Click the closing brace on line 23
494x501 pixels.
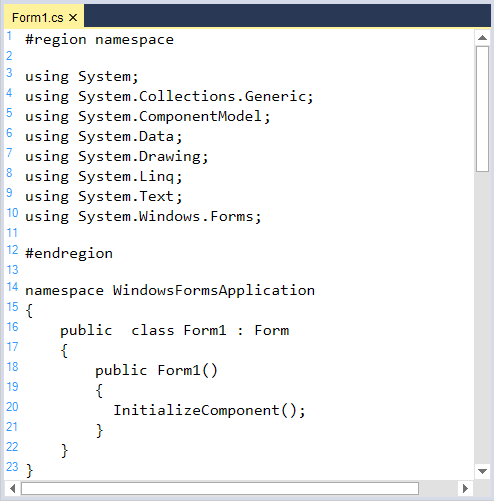tap(29, 471)
